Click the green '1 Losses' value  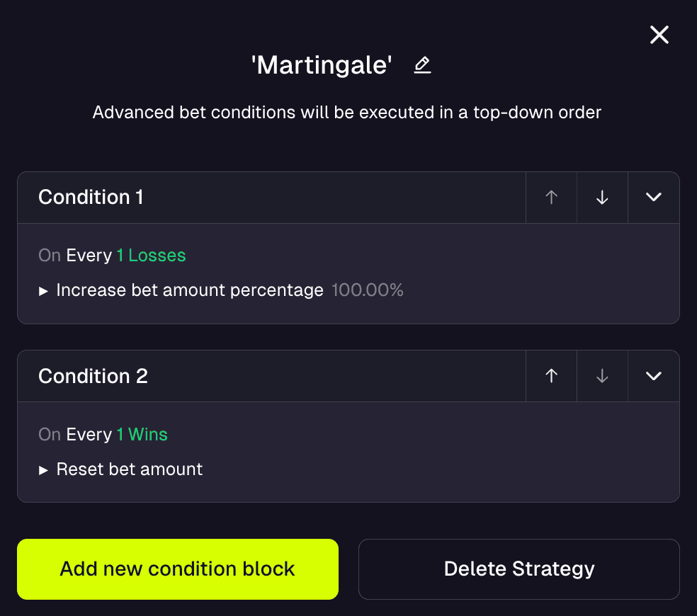151,255
